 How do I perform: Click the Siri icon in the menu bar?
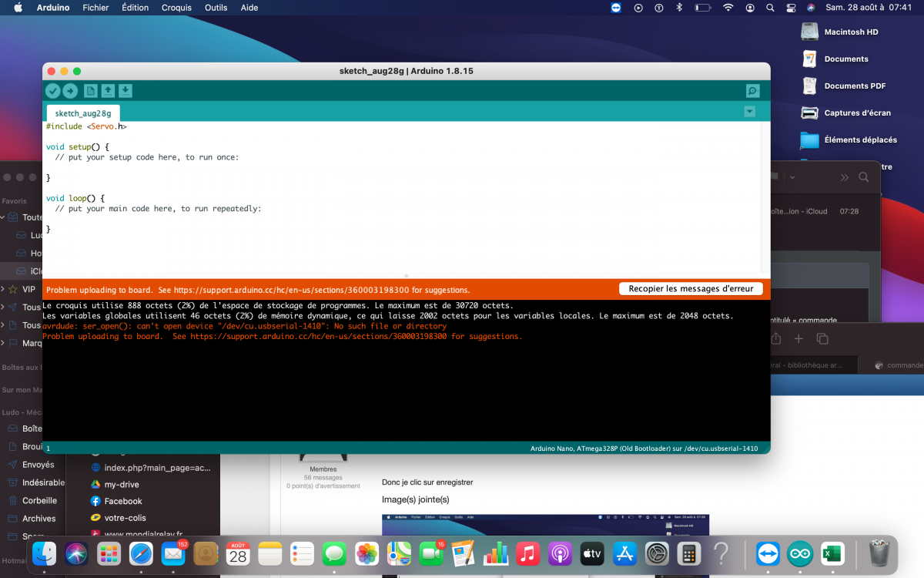coord(811,8)
